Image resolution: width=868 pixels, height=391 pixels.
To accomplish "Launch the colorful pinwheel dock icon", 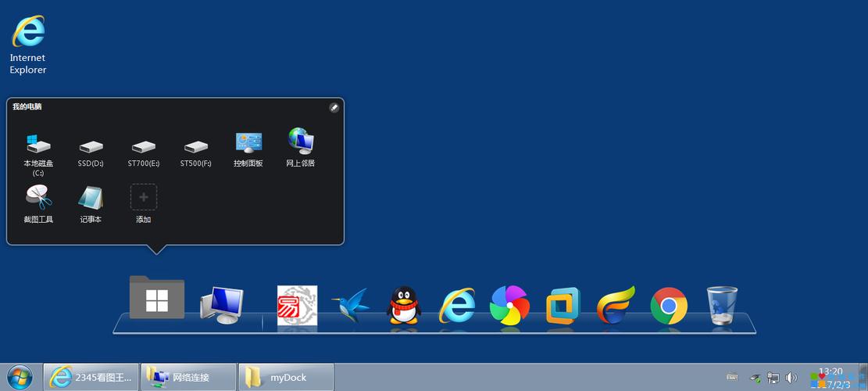I will pyautogui.click(x=509, y=305).
